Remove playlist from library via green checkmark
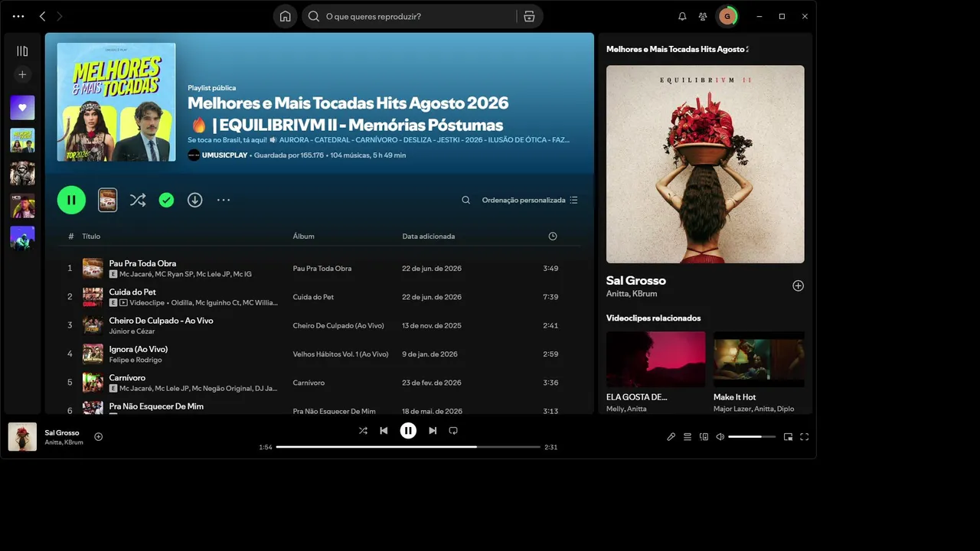Viewport: 980px width, 551px height. pyautogui.click(x=166, y=200)
